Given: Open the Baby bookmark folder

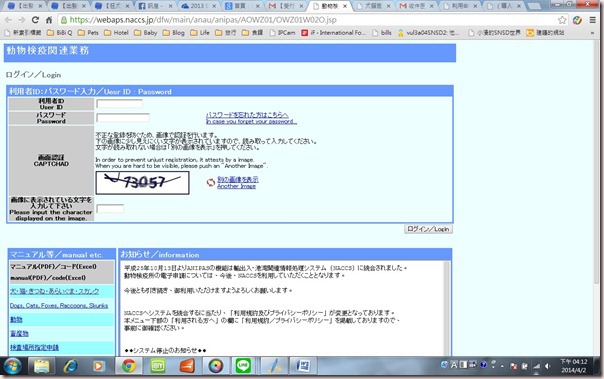Looking at the screenshot, I should click(146, 33).
